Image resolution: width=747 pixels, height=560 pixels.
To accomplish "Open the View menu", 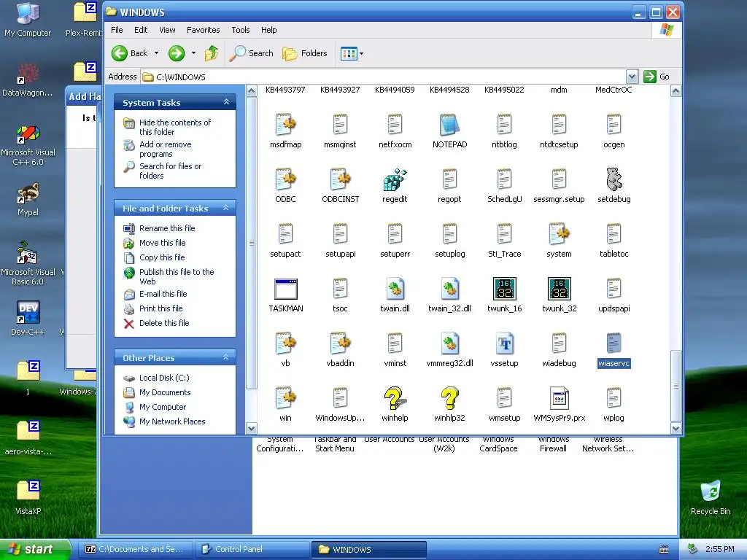I will coord(167,30).
